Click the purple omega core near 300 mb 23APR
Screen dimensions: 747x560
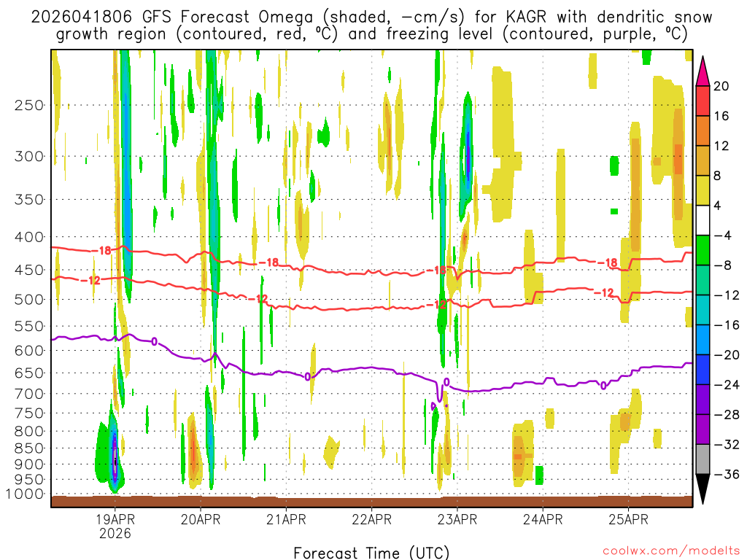[x=468, y=155]
